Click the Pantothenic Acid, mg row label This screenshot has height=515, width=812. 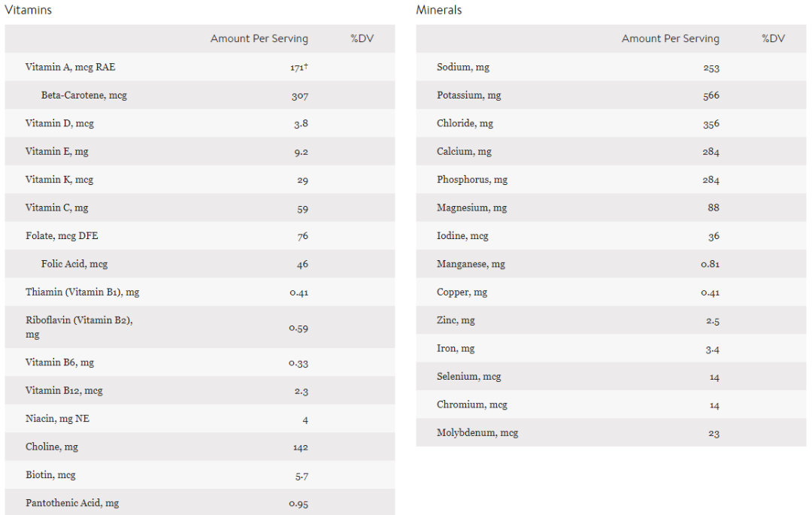pos(72,504)
